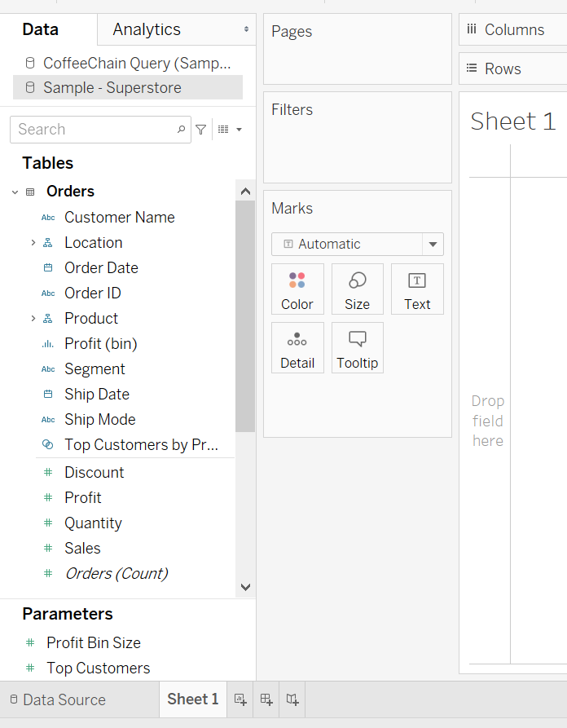This screenshot has height=728, width=567.
Task: Click the Color mark card
Action: coord(297,289)
